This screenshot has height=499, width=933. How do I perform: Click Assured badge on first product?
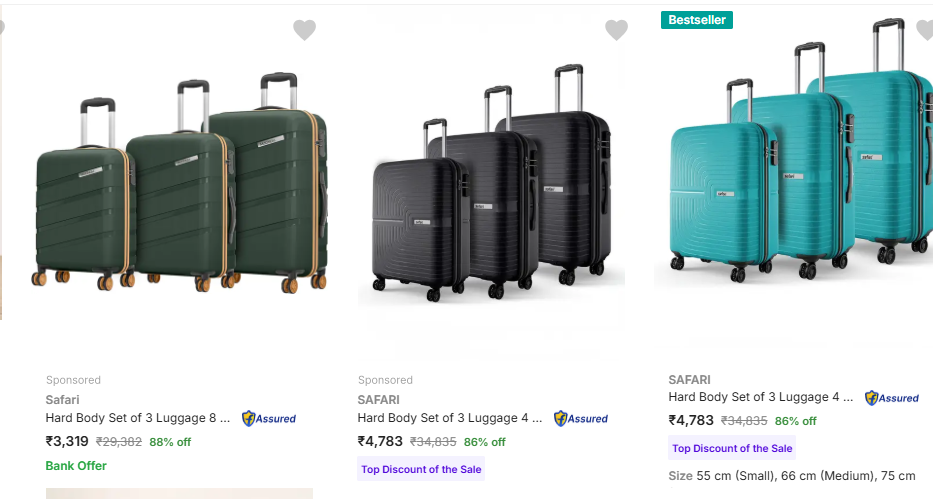coord(269,418)
